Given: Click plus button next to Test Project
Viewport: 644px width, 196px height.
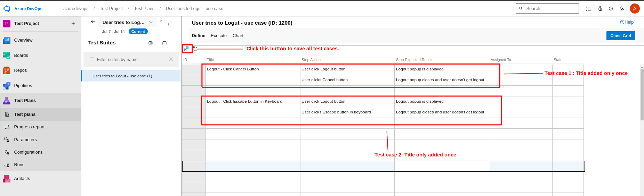Looking at the screenshot, I should (x=73, y=23).
